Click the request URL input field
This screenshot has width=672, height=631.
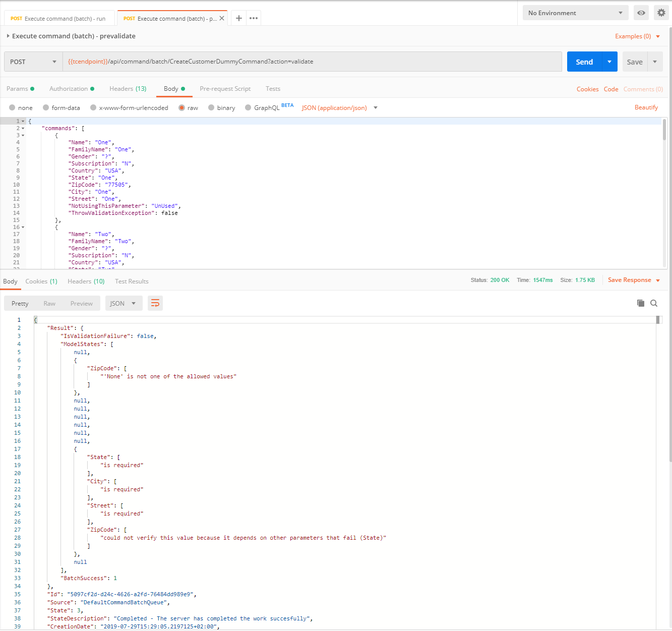[312, 62]
